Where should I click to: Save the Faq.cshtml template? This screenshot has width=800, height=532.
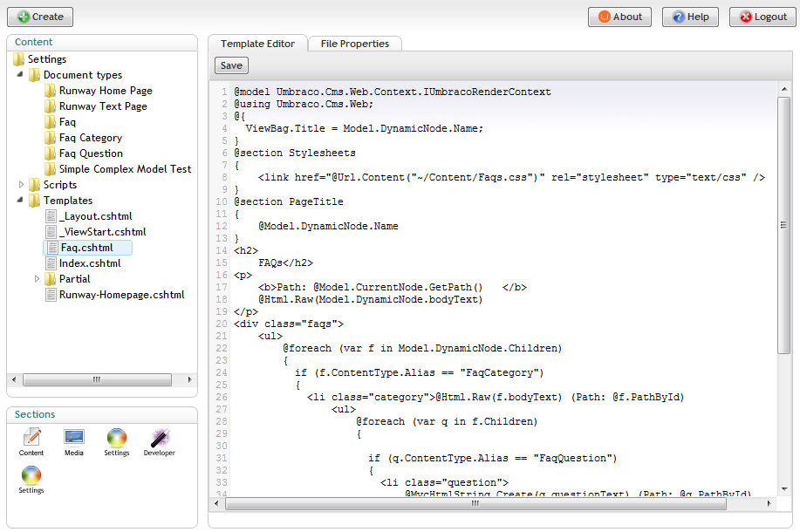click(230, 65)
